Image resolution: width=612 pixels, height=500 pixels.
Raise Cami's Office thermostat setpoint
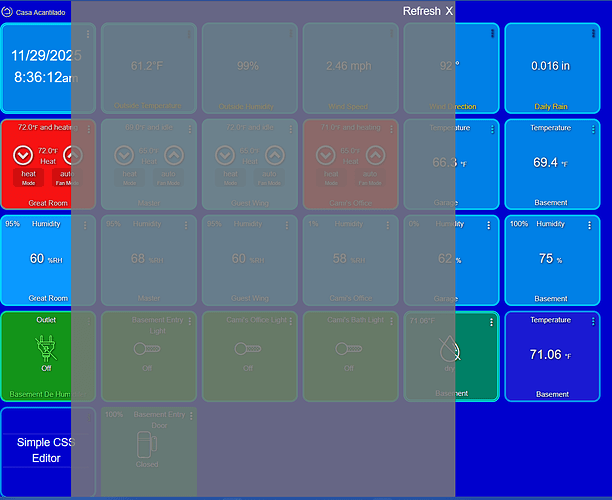(375, 155)
